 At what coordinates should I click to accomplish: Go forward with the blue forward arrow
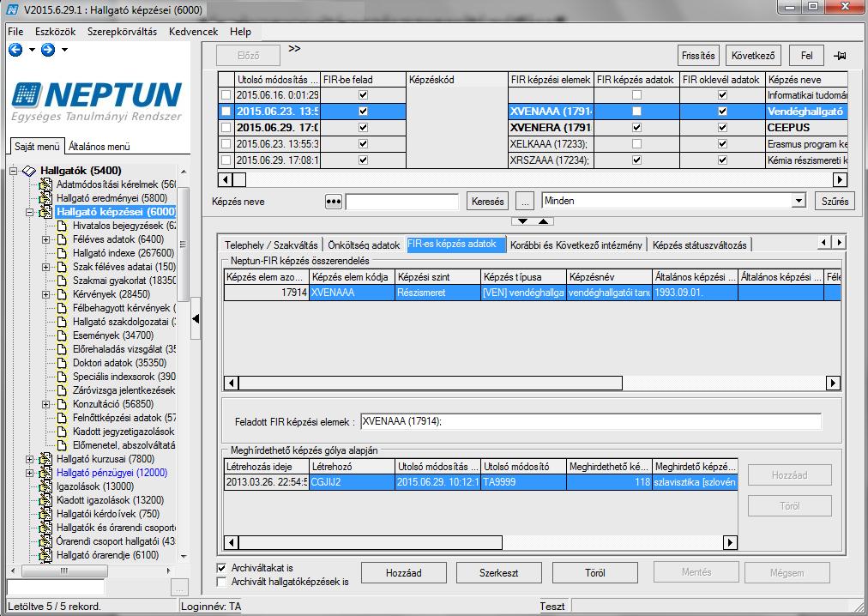(x=48, y=50)
